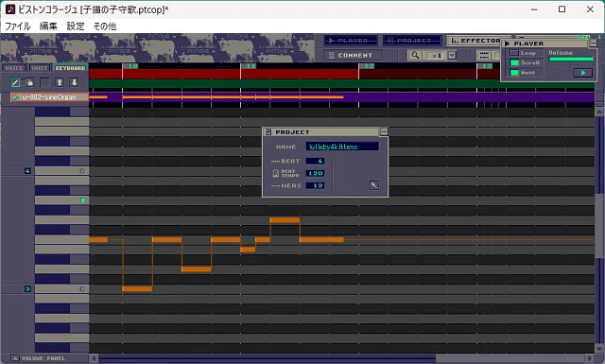
Task: Select the u-002-sineOrgan unit
Action: click(49, 97)
